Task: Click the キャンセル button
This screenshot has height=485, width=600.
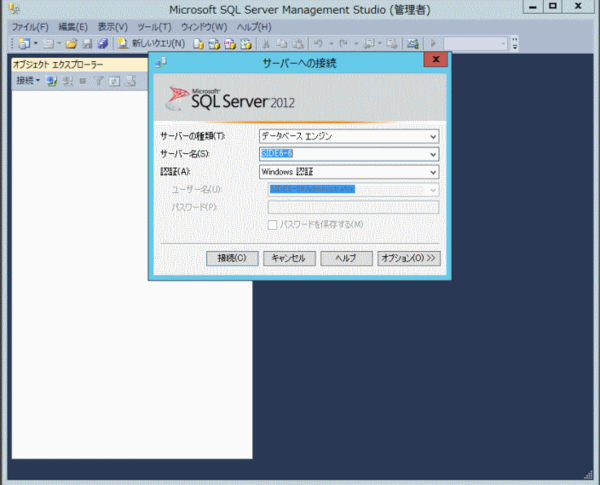Action: (289, 258)
